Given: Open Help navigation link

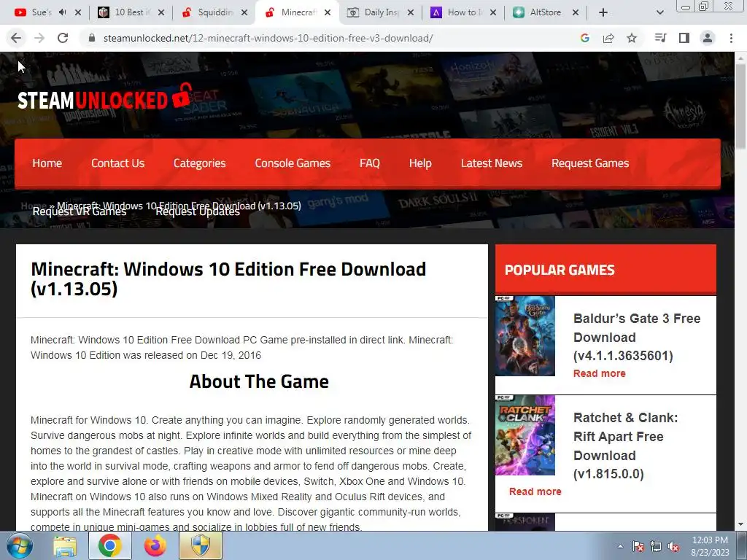Looking at the screenshot, I should point(420,163).
